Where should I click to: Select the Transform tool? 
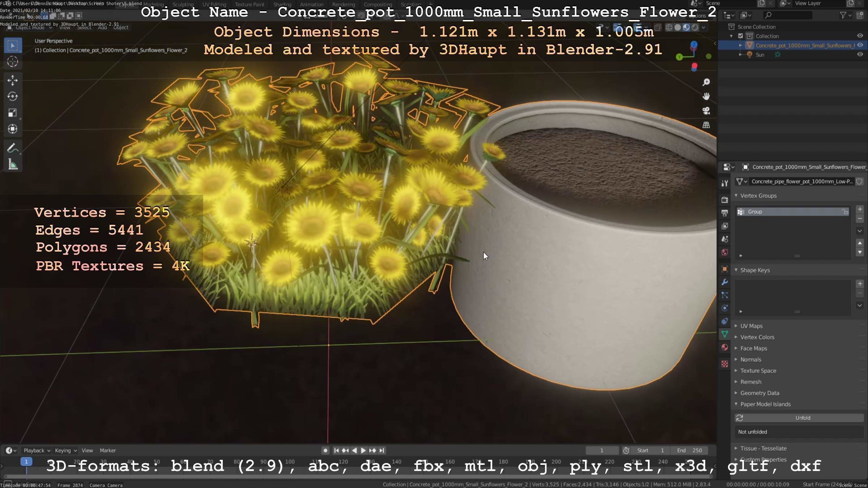pos(13,129)
